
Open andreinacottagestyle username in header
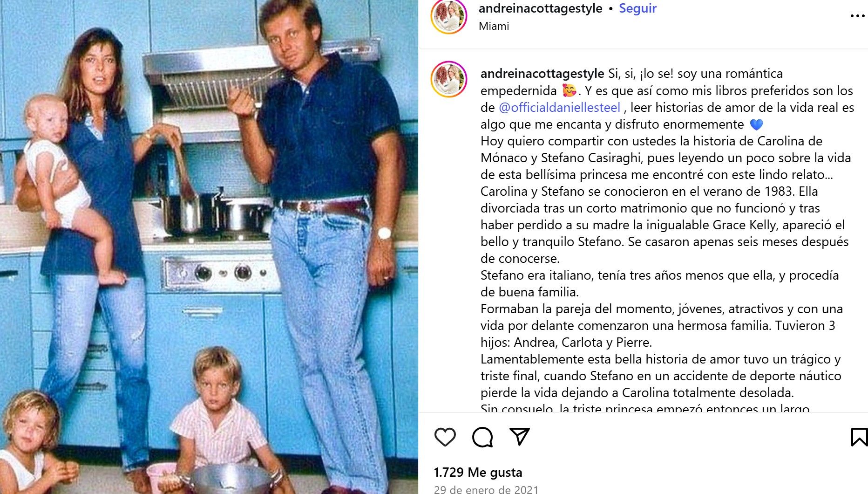point(540,8)
